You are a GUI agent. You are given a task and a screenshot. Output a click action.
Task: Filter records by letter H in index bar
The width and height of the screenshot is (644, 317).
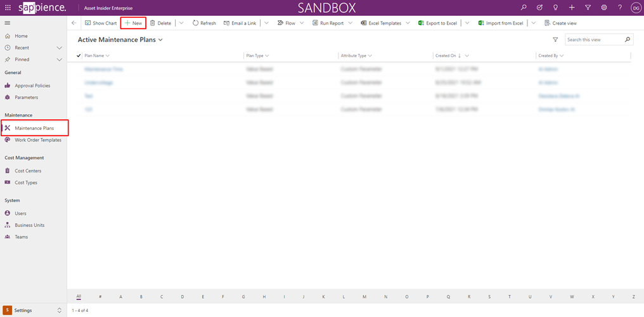264,296
